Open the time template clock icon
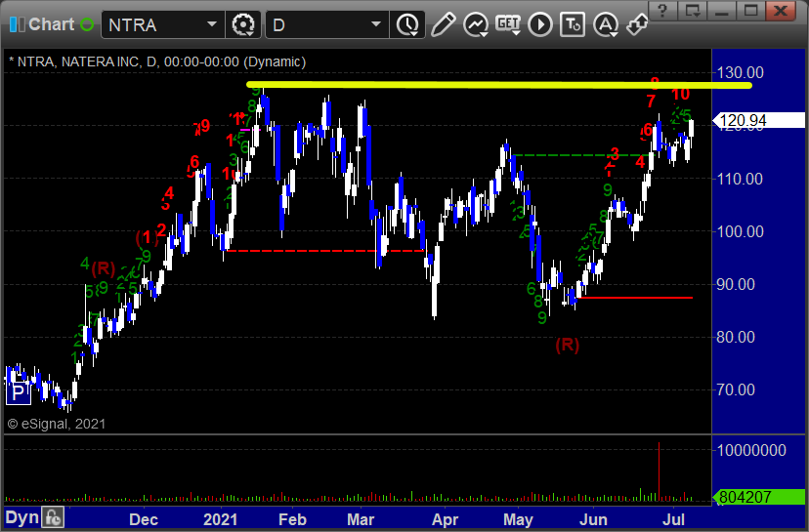 point(407,24)
